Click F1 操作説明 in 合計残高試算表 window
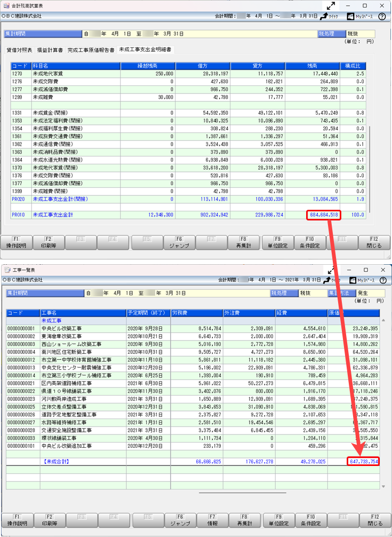The width and height of the screenshot is (392, 537). [x=17, y=242]
